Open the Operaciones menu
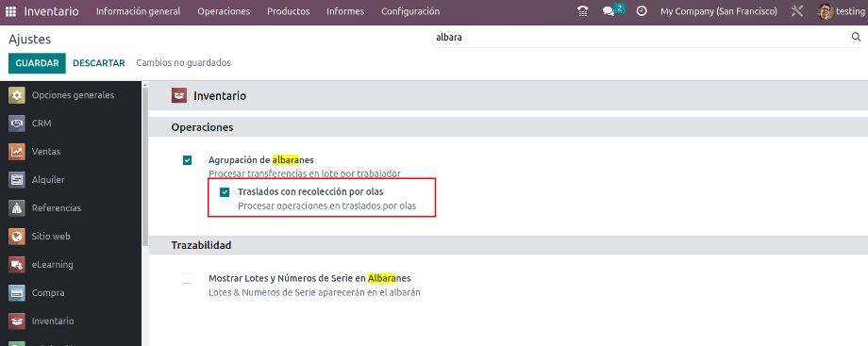 pyautogui.click(x=224, y=11)
